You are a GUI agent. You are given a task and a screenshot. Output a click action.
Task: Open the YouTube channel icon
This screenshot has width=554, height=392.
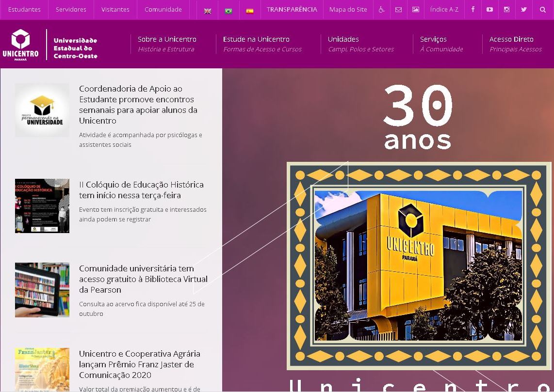pyautogui.click(x=489, y=10)
